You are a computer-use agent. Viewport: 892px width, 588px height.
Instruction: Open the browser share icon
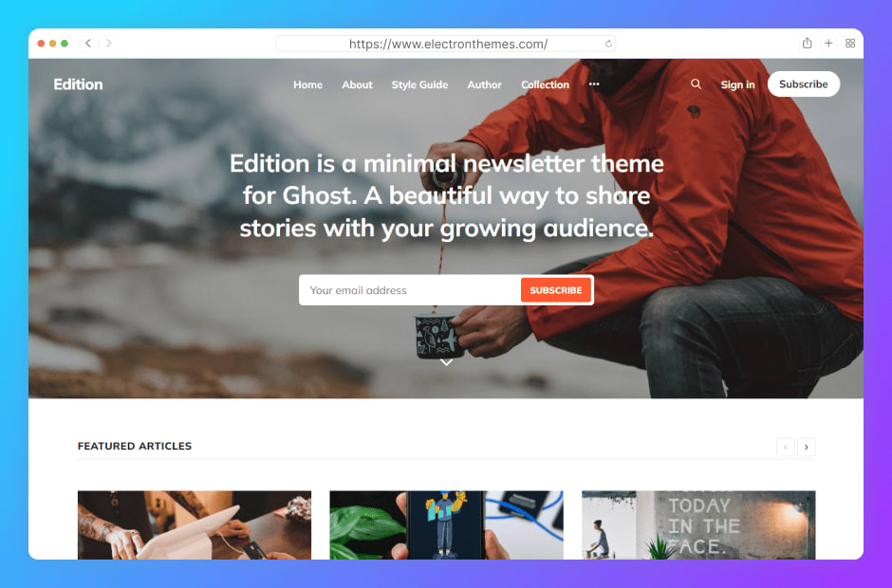pos(807,44)
